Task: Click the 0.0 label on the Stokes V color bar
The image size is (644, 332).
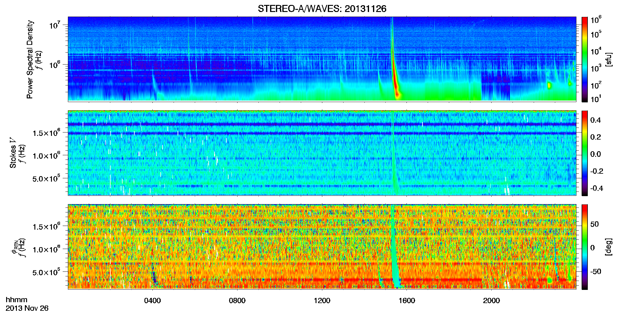Action: pyautogui.click(x=596, y=154)
